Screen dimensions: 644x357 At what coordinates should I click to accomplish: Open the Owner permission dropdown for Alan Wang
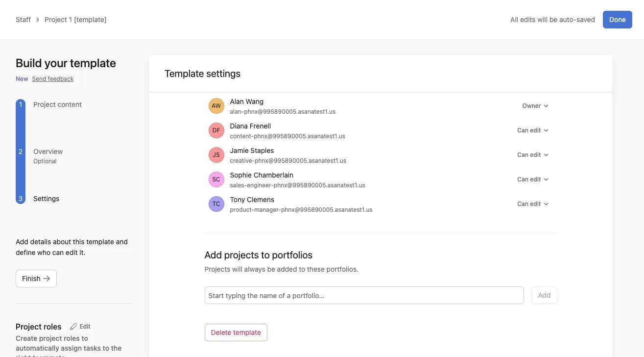point(535,106)
